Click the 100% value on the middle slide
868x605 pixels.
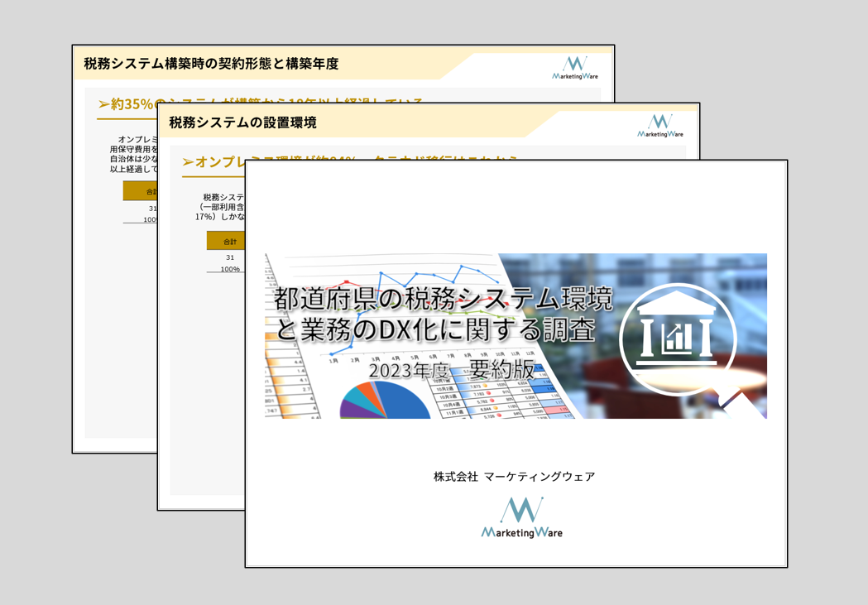point(230,269)
